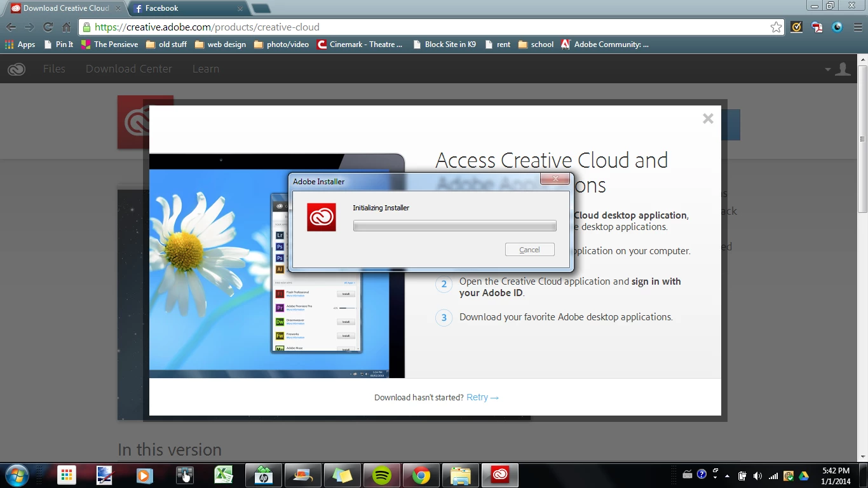The image size is (868, 488).
Task: Open Download Center in site navigation
Action: (129, 69)
